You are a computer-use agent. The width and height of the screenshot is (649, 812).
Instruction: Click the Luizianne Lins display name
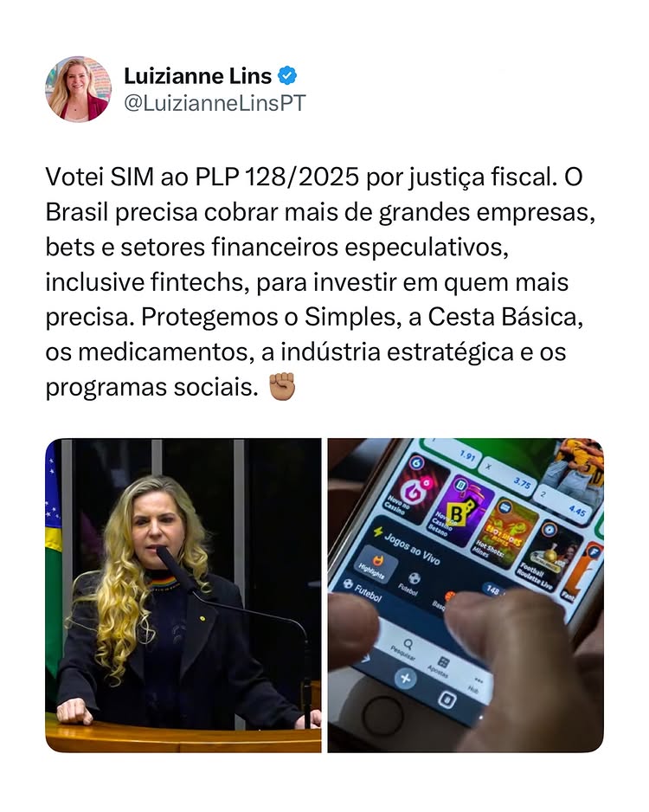click(x=197, y=76)
